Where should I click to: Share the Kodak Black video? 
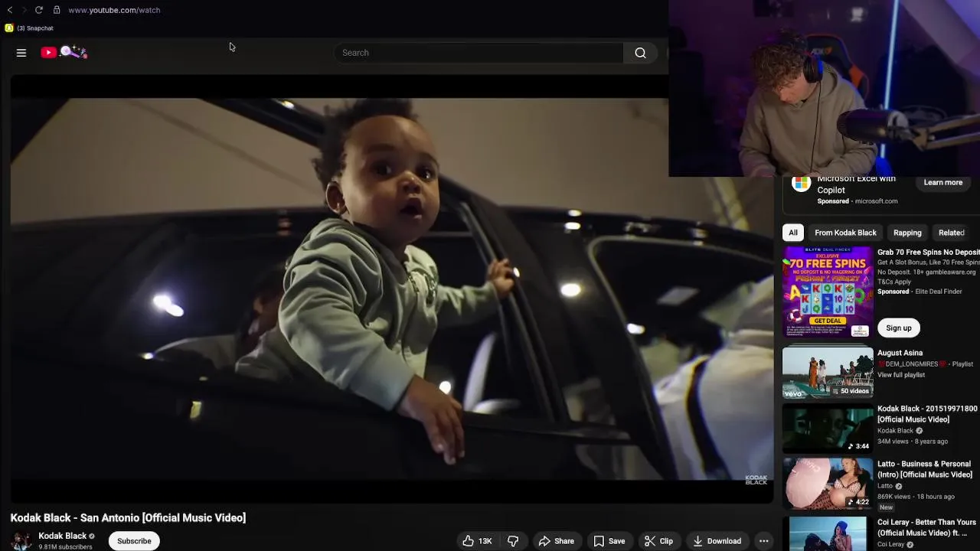[x=556, y=541]
